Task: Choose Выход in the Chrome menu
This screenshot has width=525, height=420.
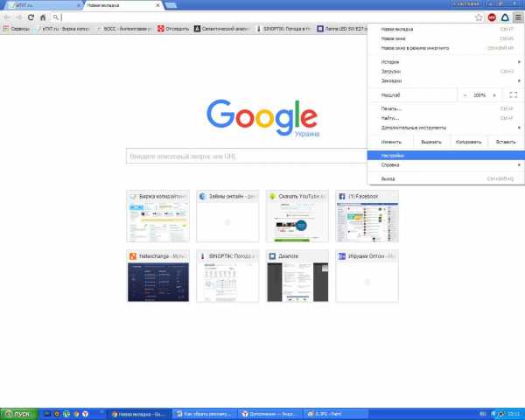Action: coord(445,178)
